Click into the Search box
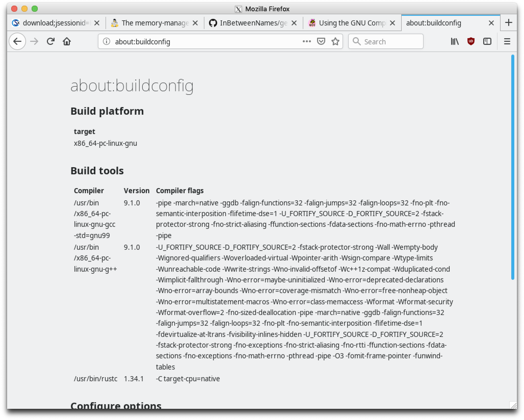Screen dimensions: 524x420 (x=386, y=41)
